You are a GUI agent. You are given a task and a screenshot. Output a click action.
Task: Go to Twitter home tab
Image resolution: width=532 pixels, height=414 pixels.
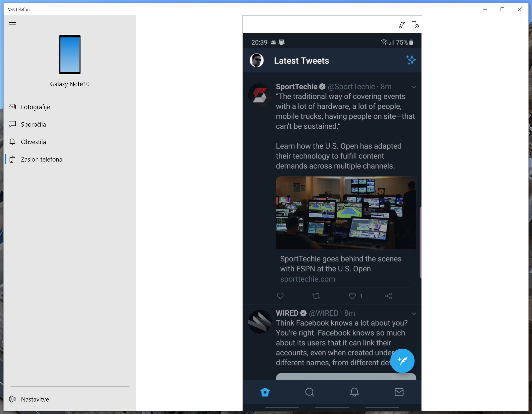[265, 392]
